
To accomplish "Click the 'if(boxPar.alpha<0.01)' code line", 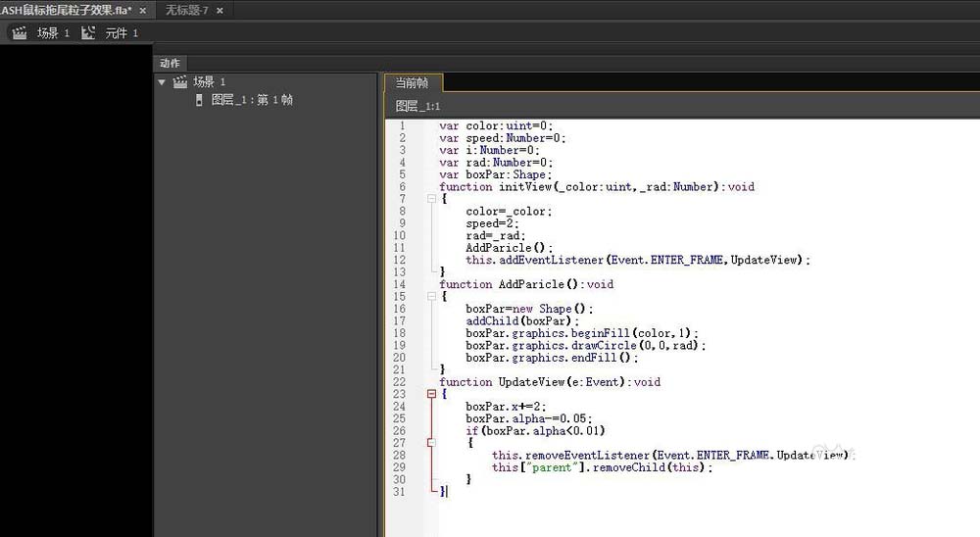I will coord(536,431).
